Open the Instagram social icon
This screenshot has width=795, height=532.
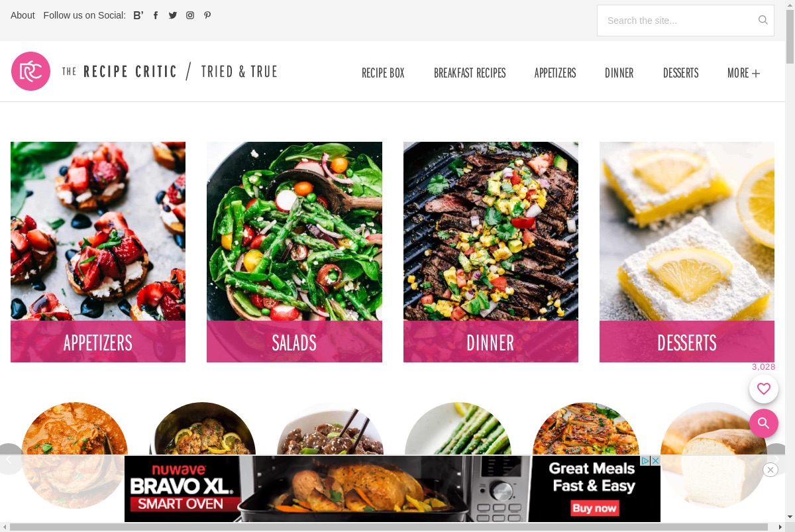[190, 15]
